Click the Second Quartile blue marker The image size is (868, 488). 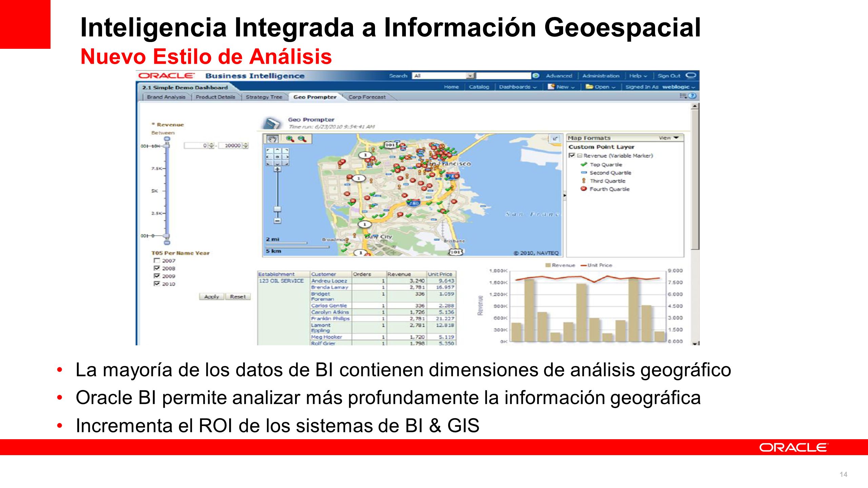[x=584, y=172]
